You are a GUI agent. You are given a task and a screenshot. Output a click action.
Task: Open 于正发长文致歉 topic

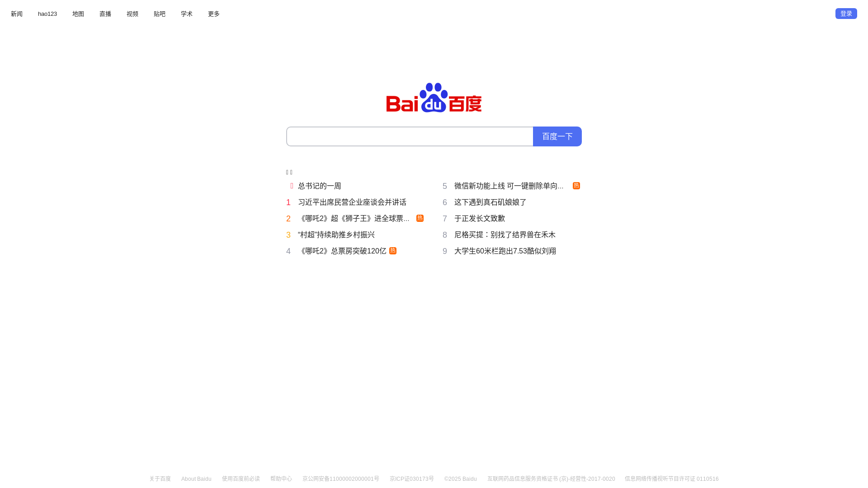click(x=480, y=218)
